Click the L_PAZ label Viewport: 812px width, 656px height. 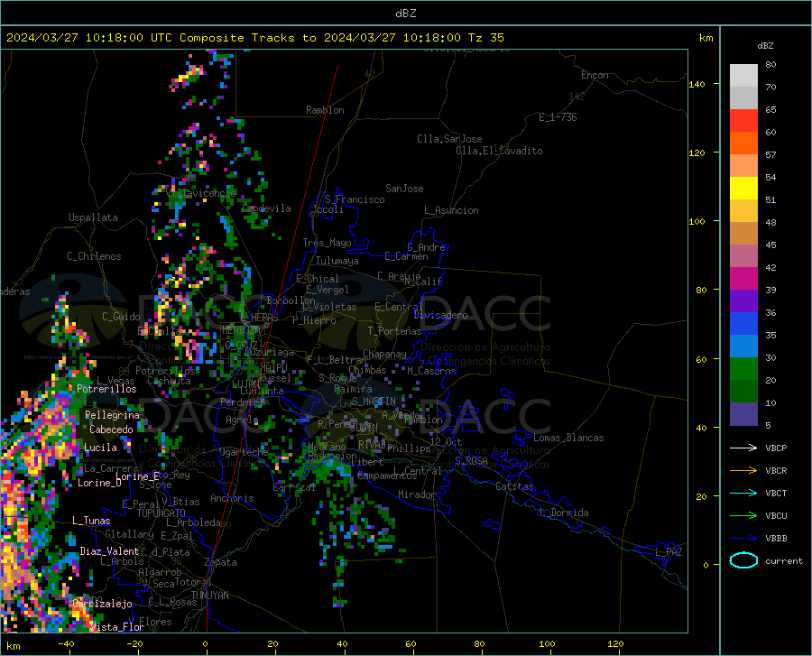[x=669, y=552]
